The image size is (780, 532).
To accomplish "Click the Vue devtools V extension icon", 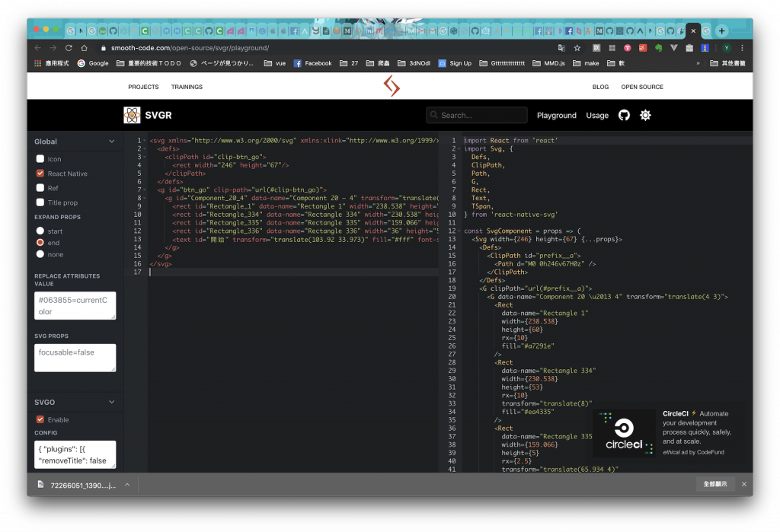I will pyautogui.click(x=674, y=48).
